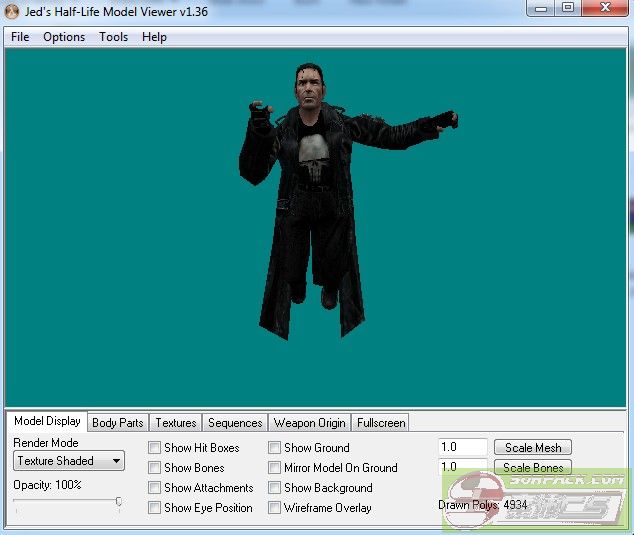Close the Model Viewer window
Viewport: 634px width, 535px height.
click(605, 8)
